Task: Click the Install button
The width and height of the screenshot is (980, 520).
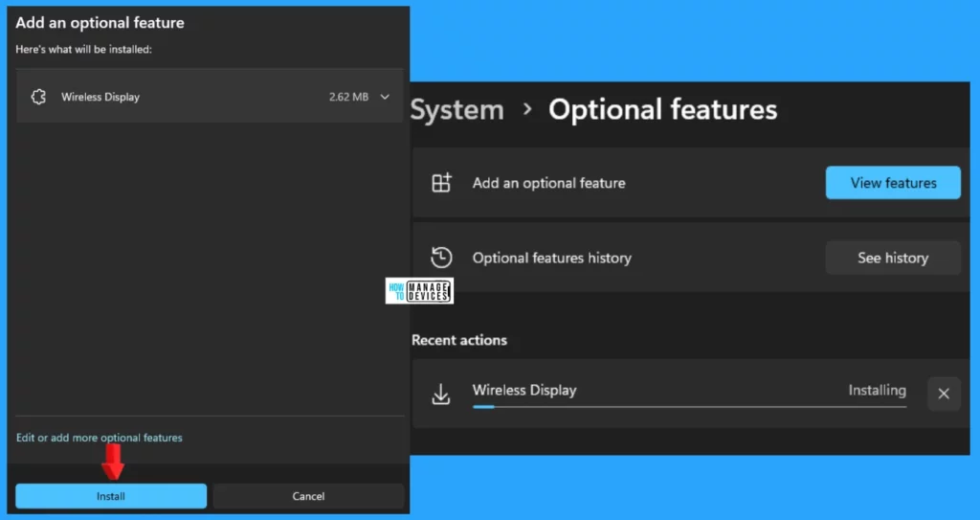Action: [x=111, y=496]
